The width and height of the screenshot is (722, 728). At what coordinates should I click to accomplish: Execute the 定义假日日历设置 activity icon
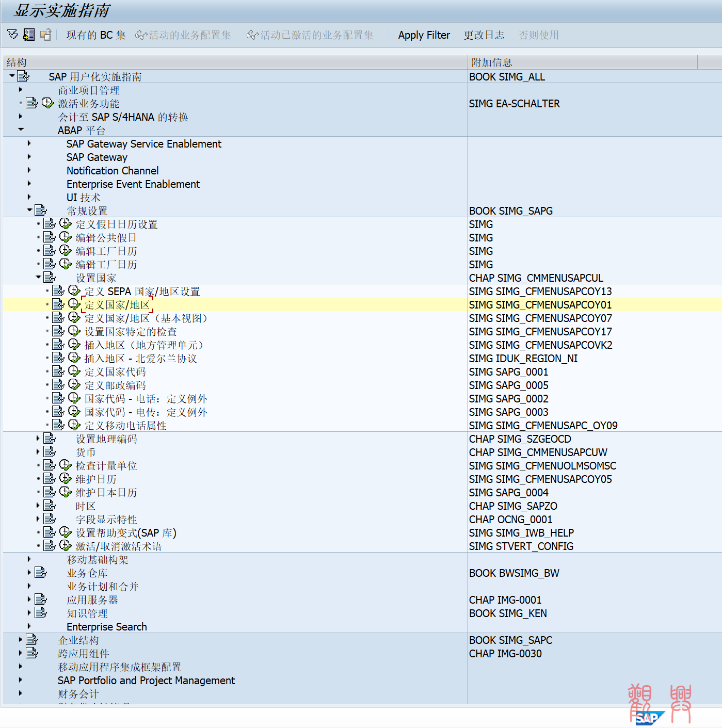point(66,223)
